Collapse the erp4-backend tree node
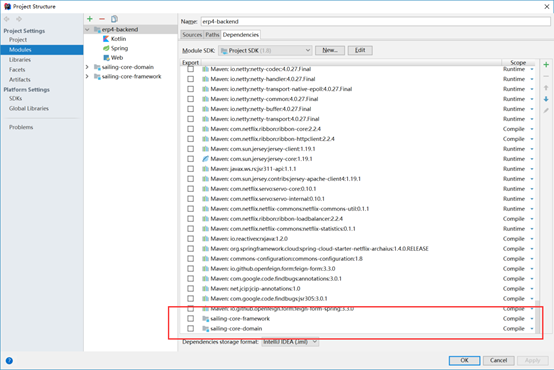The image size is (554, 370). [x=87, y=30]
